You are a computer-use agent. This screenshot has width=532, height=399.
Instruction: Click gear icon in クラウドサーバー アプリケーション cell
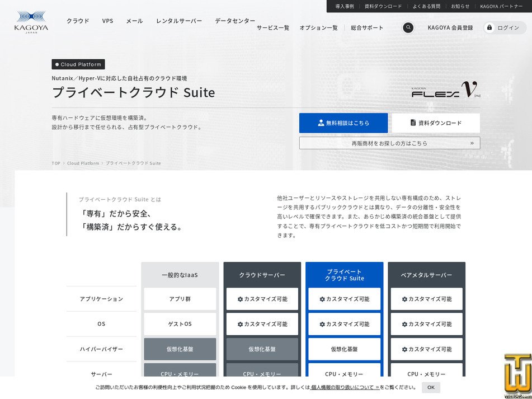[x=240, y=299]
